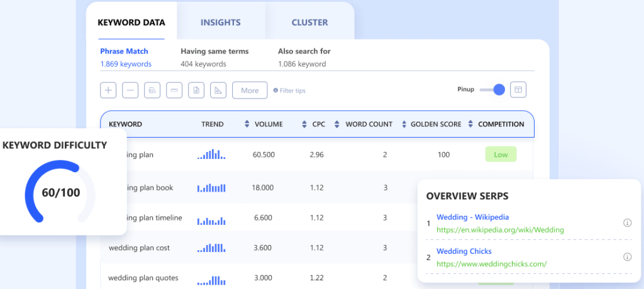Click the search-document filter icon
Viewport: 644px width, 289px height.
tap(152, 90)
